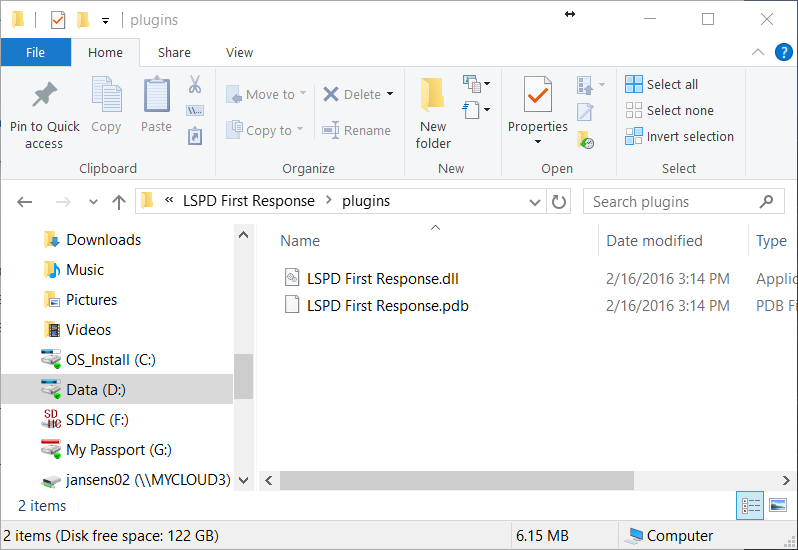Open the File menu
Image resolution: width=798 pixels, height=550 pixels.
36,53
